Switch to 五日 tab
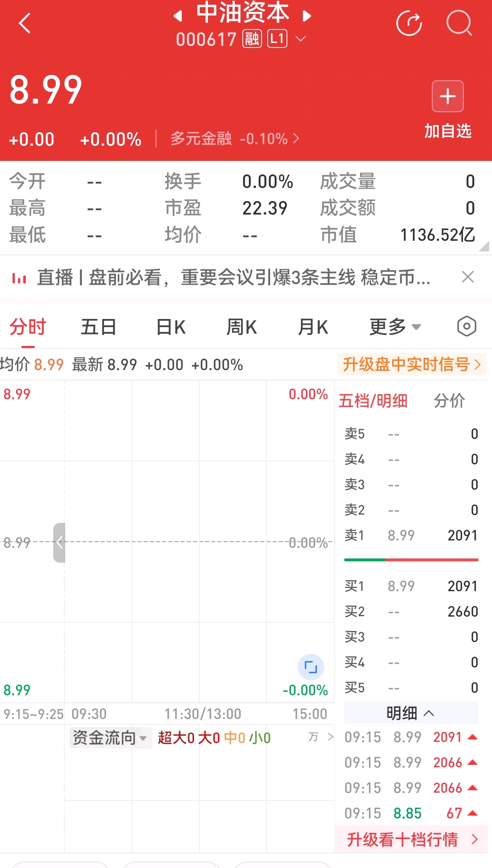Screen dimensions: 492x868 (x=99, y=327)
